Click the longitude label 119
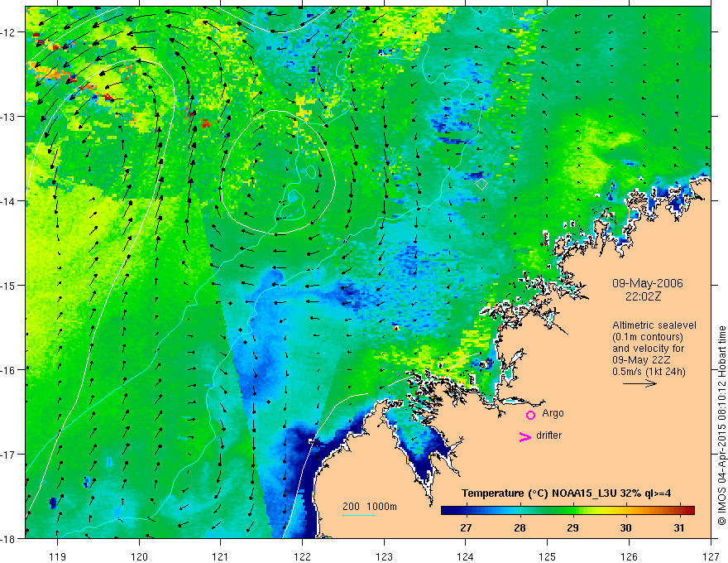Image resolution: width=728 pixels, height=563 pixels. point(58,556)
